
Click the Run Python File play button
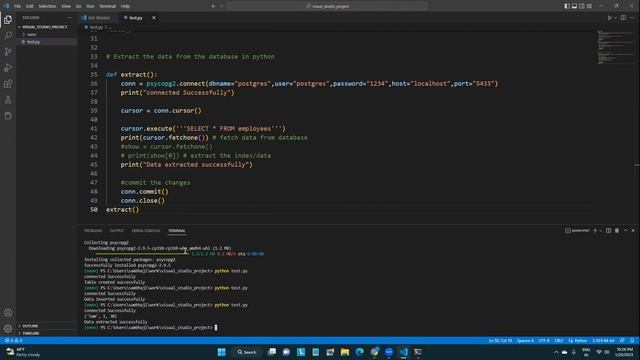coord(610,18)
